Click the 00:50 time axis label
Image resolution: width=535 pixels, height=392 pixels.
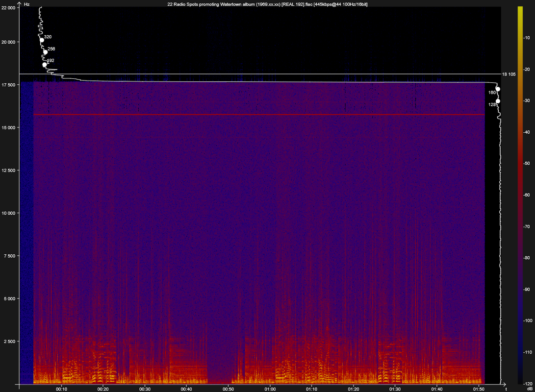(x=228, y=389)
